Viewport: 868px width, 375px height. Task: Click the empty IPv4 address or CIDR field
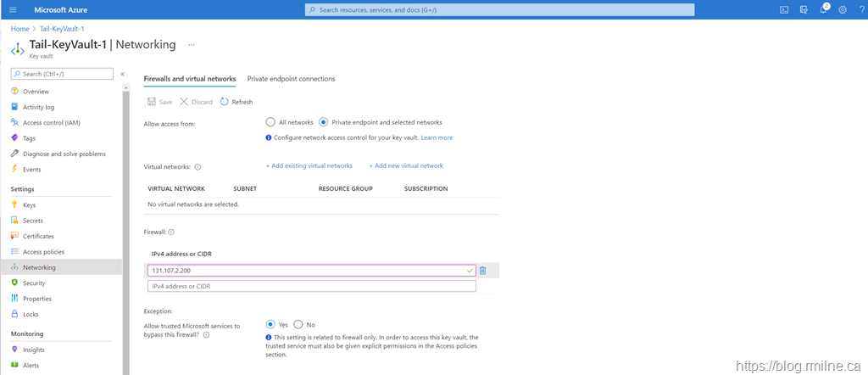tap(311, 286)
